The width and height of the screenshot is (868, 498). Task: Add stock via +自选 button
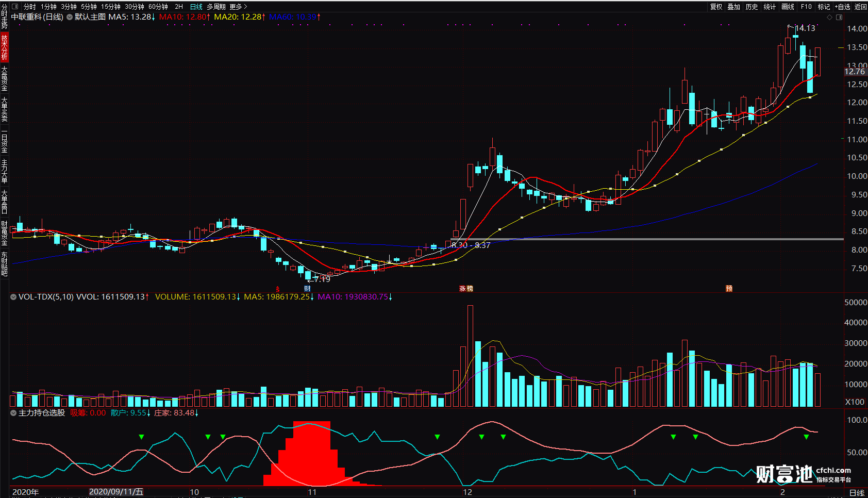click(842, 7)
